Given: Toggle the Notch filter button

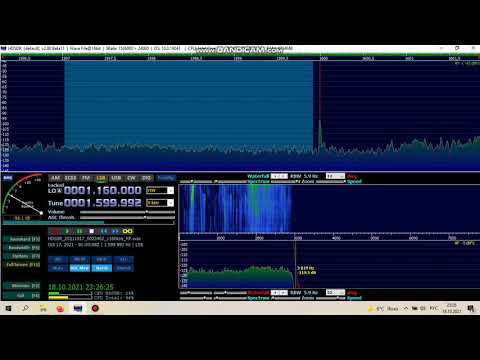Looking at the screenshot, I should coord(102,268).
